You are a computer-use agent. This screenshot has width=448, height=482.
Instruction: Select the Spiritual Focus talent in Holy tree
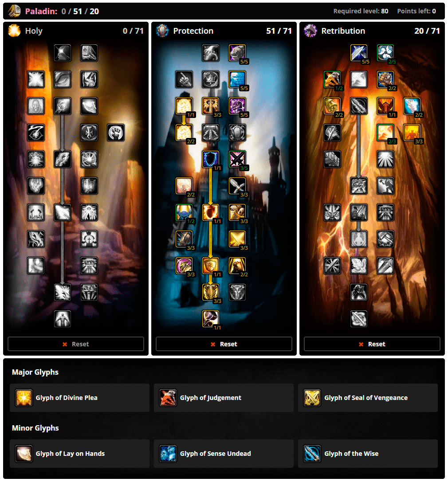click(63, 53)
